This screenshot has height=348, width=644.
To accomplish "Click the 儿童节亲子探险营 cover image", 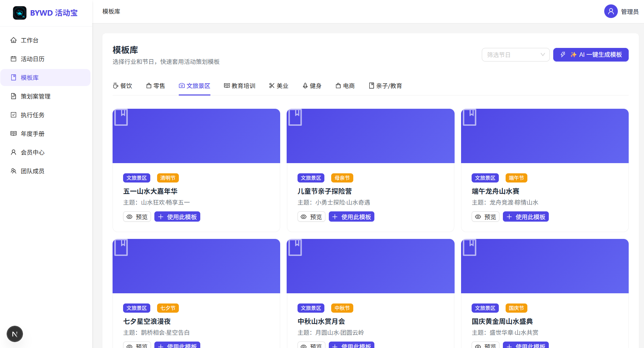I will click(x=371, y=136).
